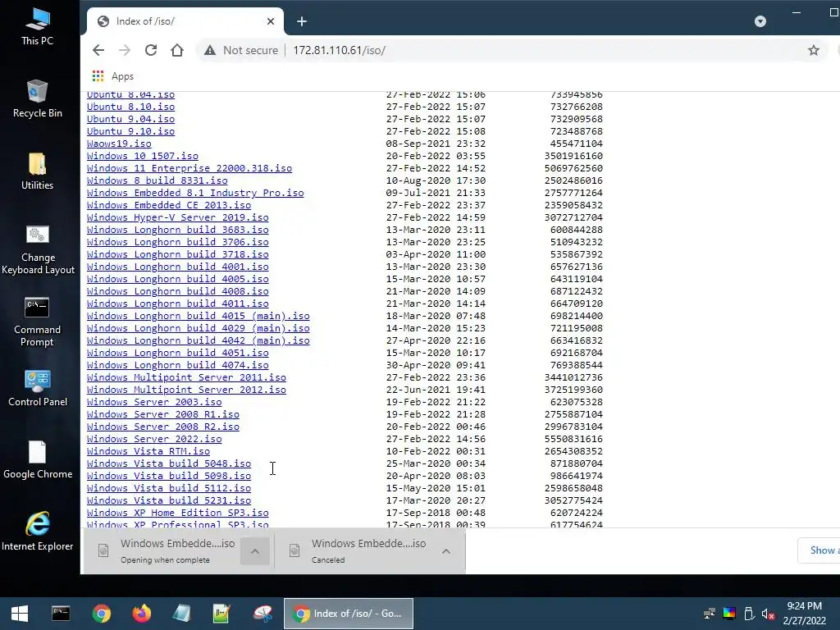Open Chrome pinned taskbar icon
Image resolution: width=840 pixels, height=630 pixels.
coord(101,614)
